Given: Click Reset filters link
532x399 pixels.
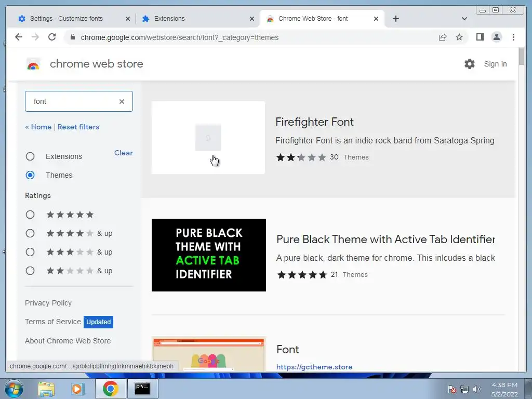Looking at the screenshot, I should pos(78,127).
